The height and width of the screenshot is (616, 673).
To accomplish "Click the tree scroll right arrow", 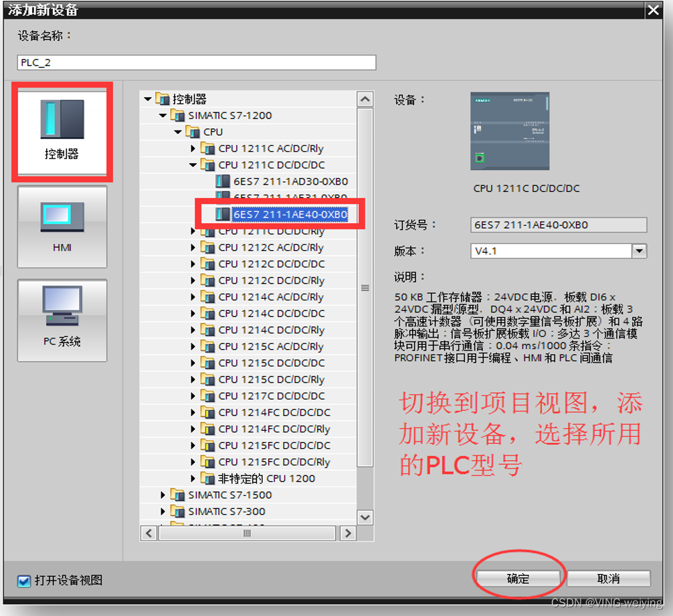I will pyautogui.click(x=348, y=533).
